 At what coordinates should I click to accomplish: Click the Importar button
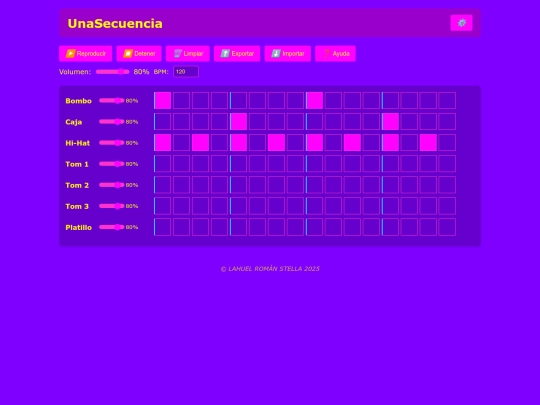click(x=288, y=54)
